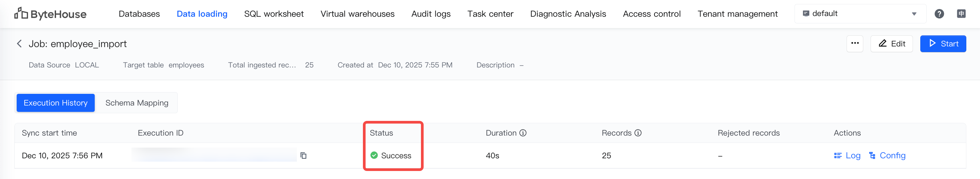Go back using the left arrow
Image resolution: width=980 pixels, height=179 pixels.
coord(19,44)
